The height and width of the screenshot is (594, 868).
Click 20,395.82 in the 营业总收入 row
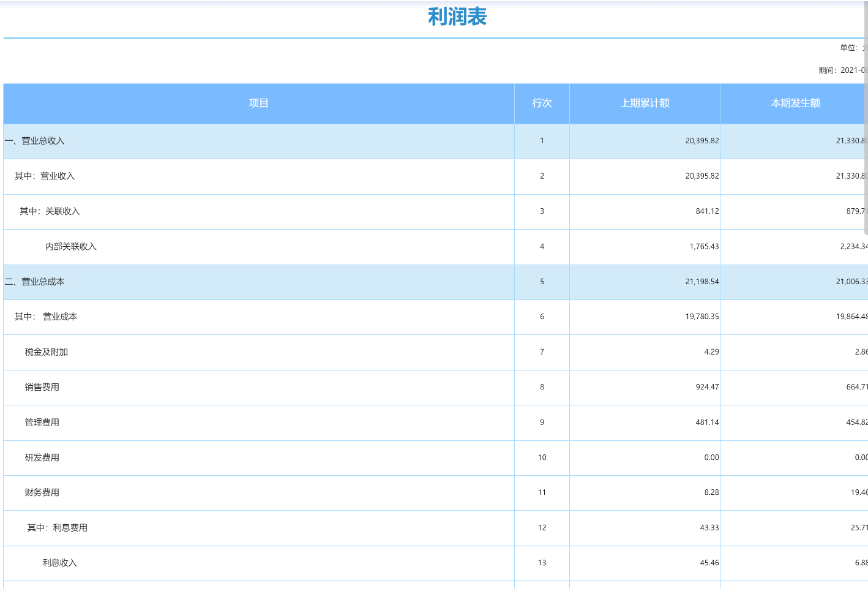(702, 141)
